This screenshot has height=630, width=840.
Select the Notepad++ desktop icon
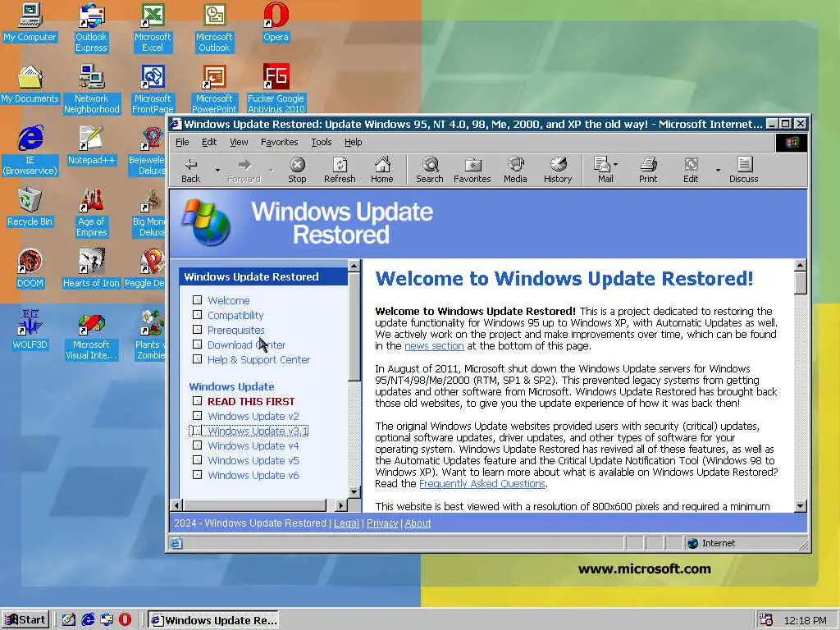click(92, 146)
